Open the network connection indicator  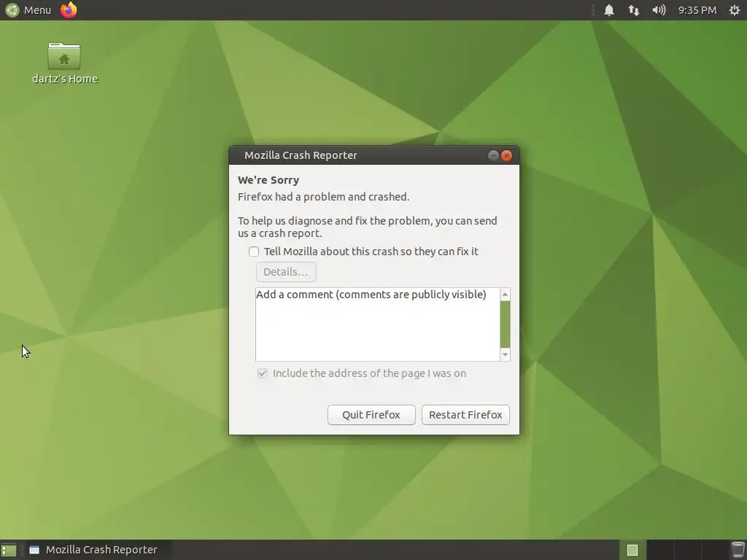634,10
